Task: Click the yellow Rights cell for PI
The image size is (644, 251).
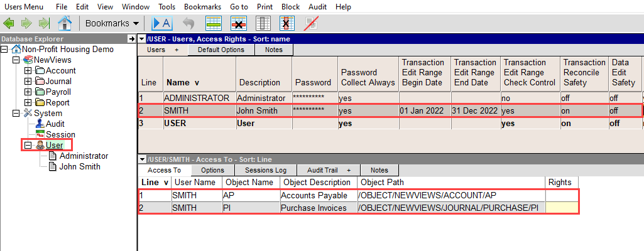Action: (x=562, y=208)
